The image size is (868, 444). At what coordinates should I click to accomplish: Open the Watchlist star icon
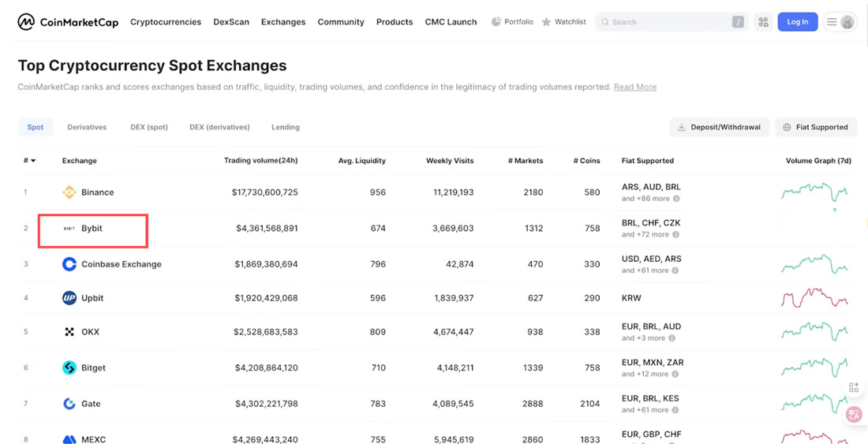pos(546,22)
